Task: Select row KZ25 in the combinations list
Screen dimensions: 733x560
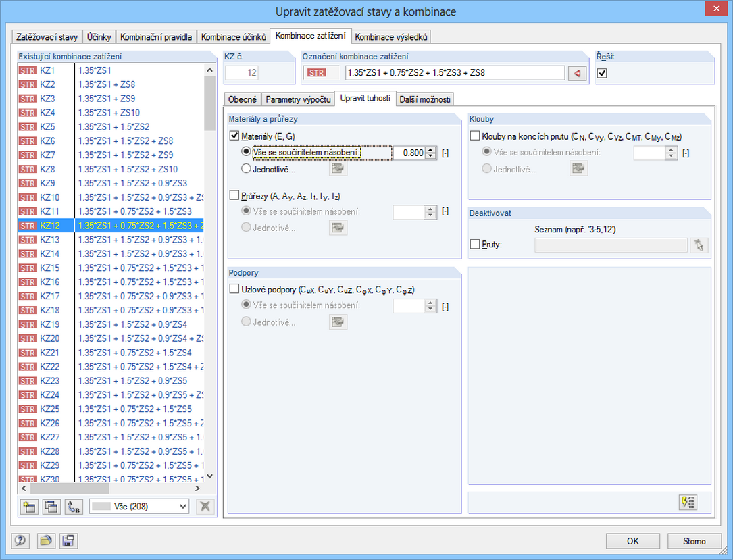Action: [x=111, y=409]
